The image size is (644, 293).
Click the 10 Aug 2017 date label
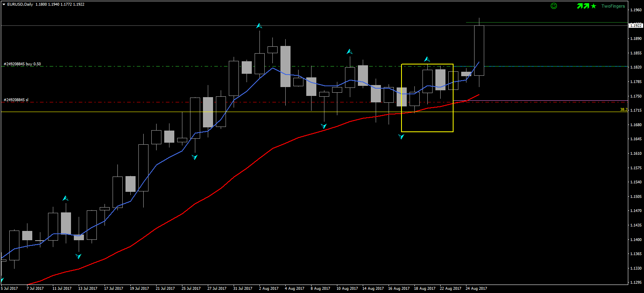point(347,289)
